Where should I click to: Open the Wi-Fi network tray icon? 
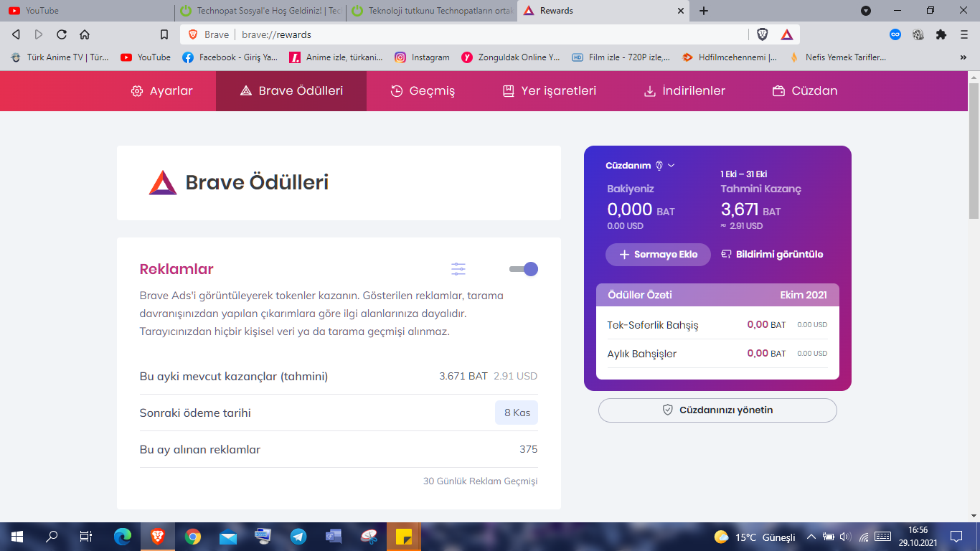pyautogui.click(x=864, y=537)
